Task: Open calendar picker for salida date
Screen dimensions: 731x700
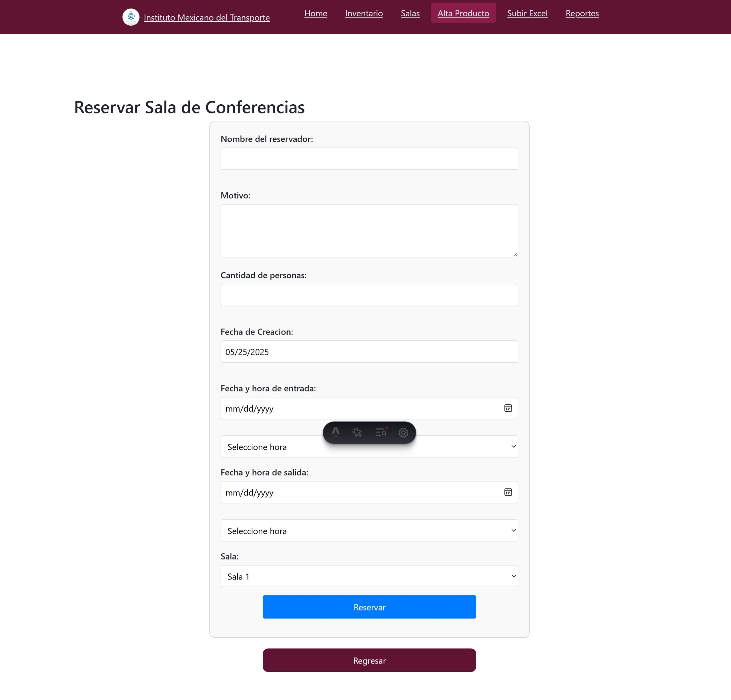Action: tap(508, 492)
